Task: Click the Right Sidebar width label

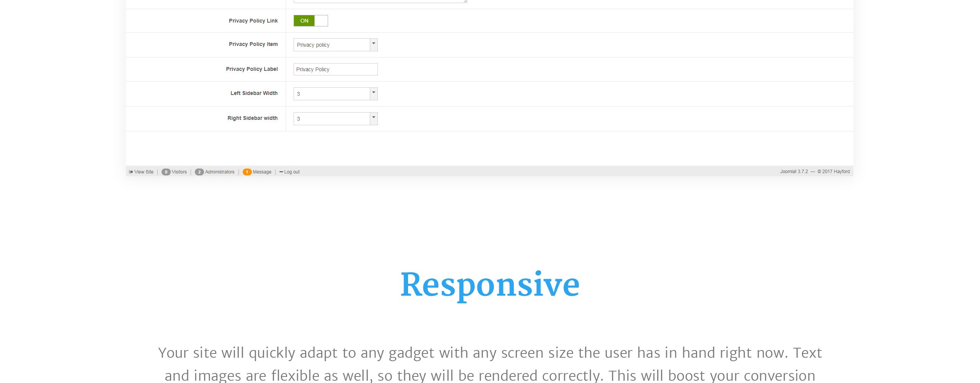Action: pos(252,118)
